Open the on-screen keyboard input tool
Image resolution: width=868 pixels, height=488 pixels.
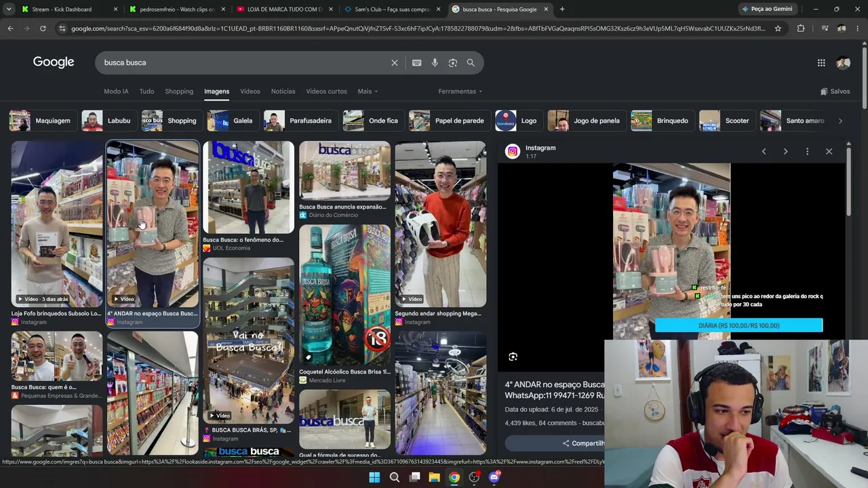[x=417, y=62]
